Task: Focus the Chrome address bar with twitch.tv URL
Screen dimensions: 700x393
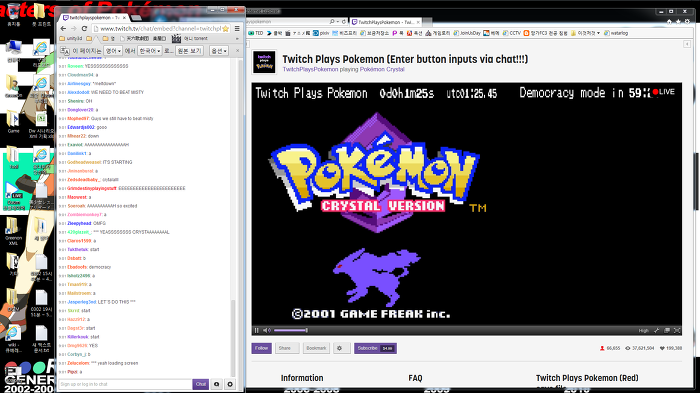Action: click(x=158, y=29)
